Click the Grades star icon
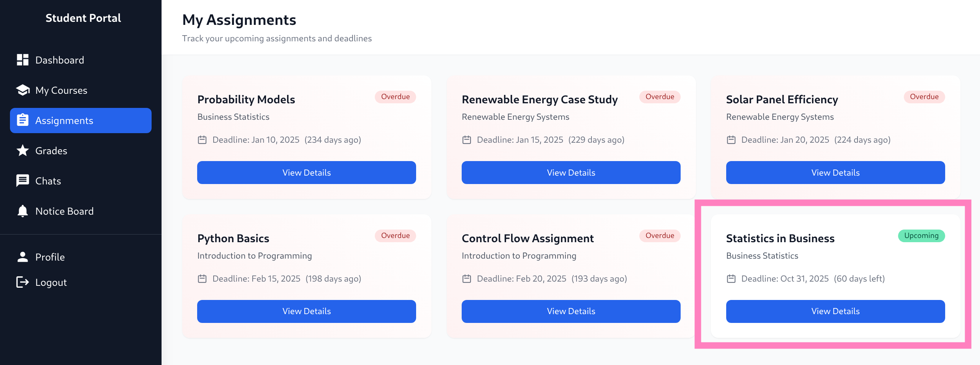 click(23, 150)
